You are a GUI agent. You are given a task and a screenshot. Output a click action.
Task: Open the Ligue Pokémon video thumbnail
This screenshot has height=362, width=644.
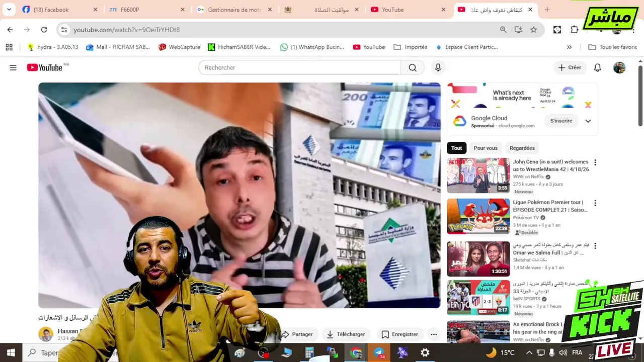click(x=478, y=216)
